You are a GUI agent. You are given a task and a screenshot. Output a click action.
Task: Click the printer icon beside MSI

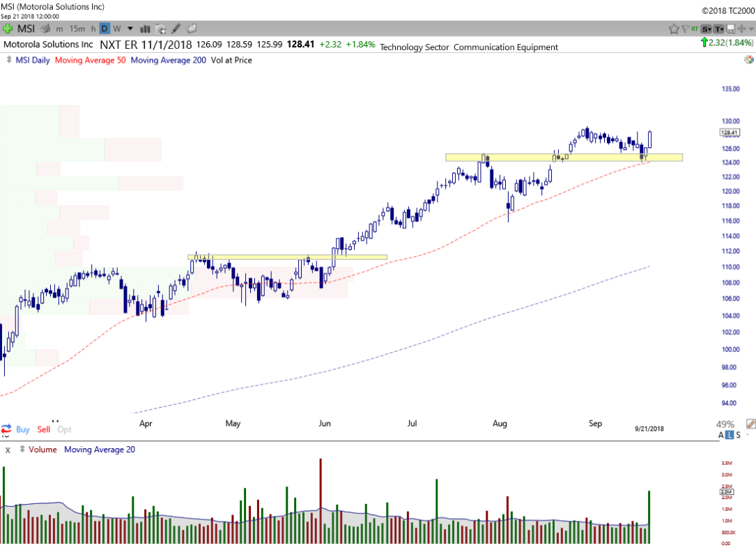point(45,29)
